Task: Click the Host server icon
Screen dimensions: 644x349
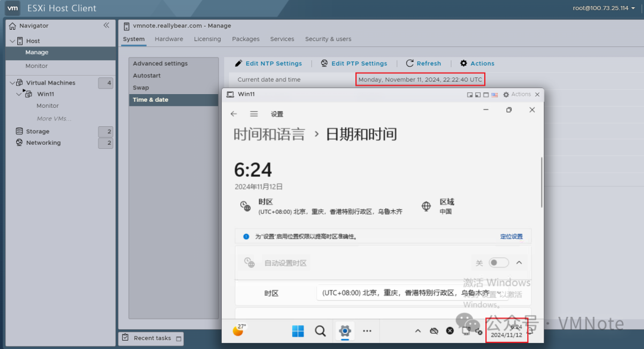Action: pos(20,41)
